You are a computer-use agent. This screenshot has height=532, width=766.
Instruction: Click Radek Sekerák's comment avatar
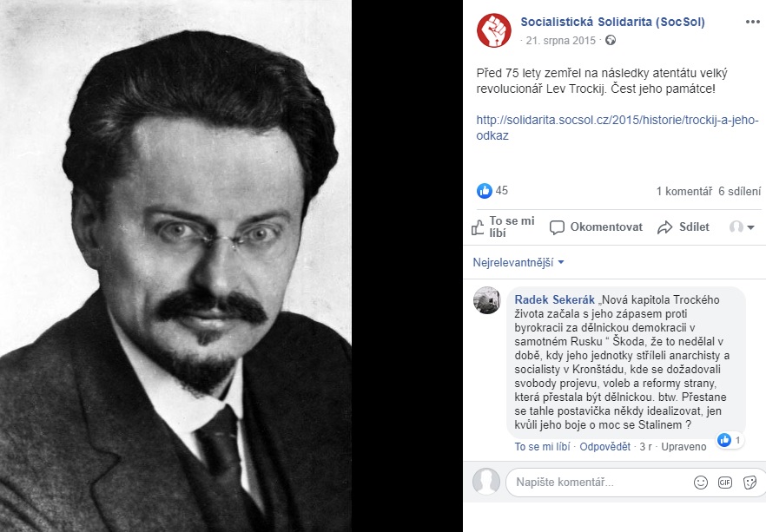pyautogui.click(x=486, y=299)
